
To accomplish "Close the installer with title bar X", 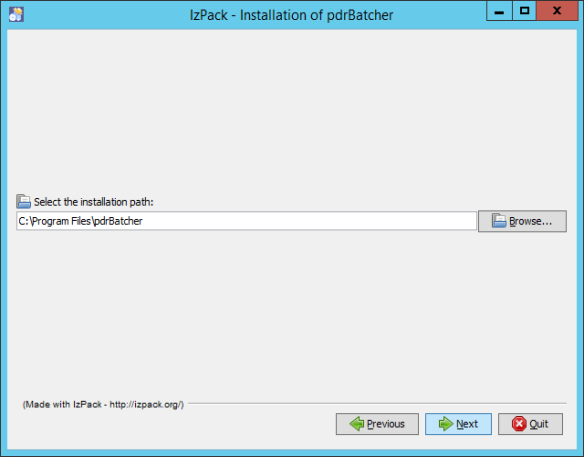I will click(557, 11).
